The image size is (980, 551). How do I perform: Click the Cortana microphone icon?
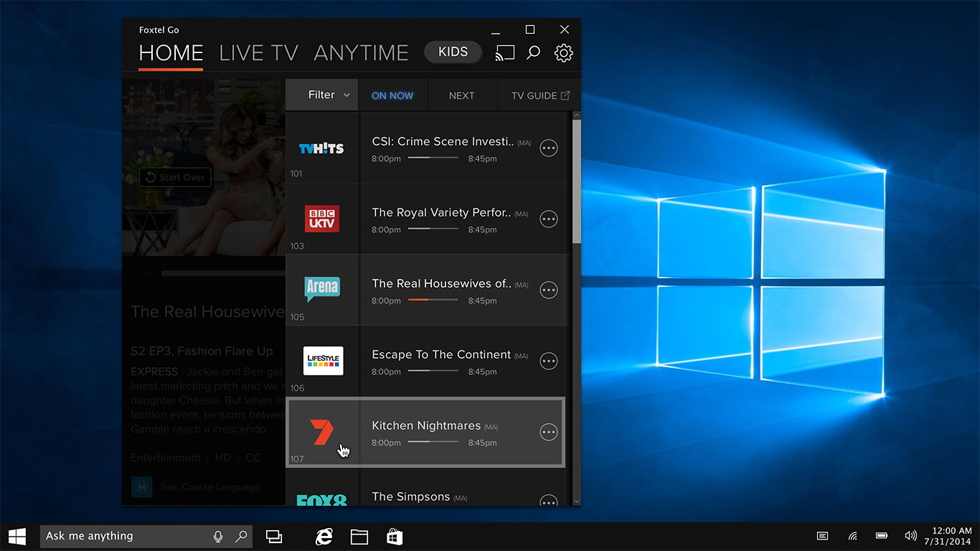218,536
